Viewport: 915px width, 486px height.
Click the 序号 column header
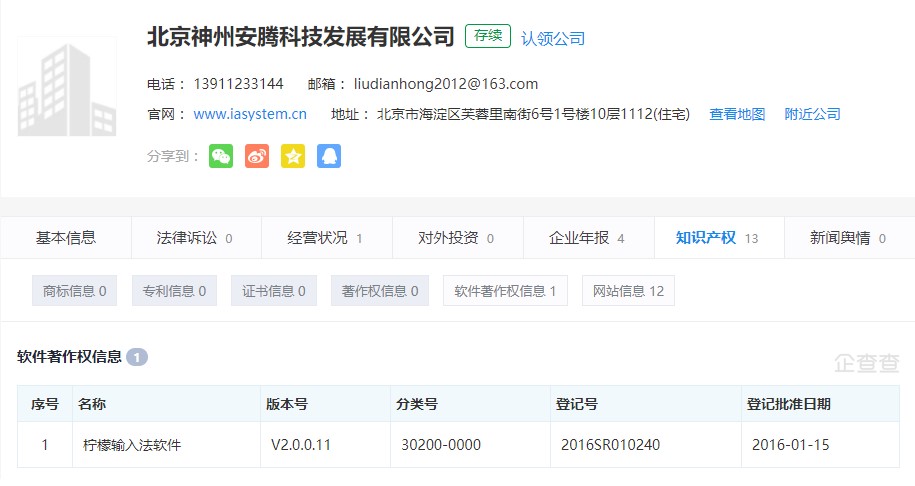45,404
